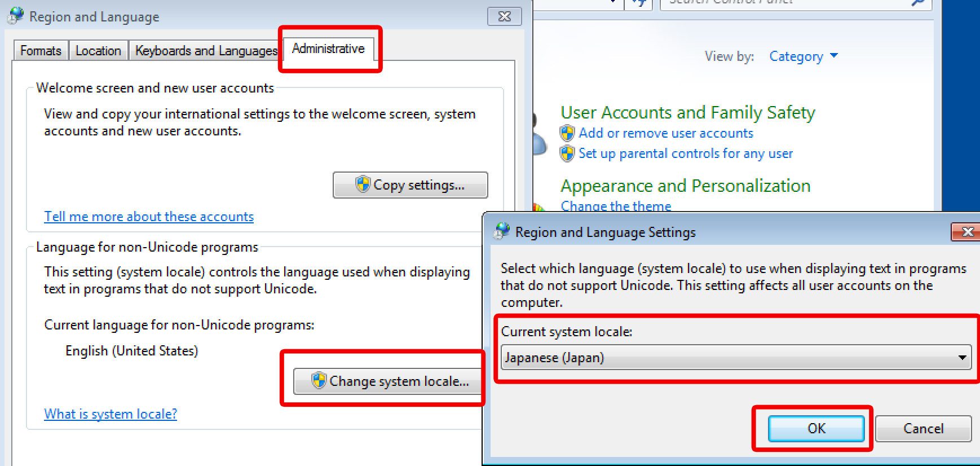
Task: Switch to the Formats tab
Action: [x=41, y=51]
